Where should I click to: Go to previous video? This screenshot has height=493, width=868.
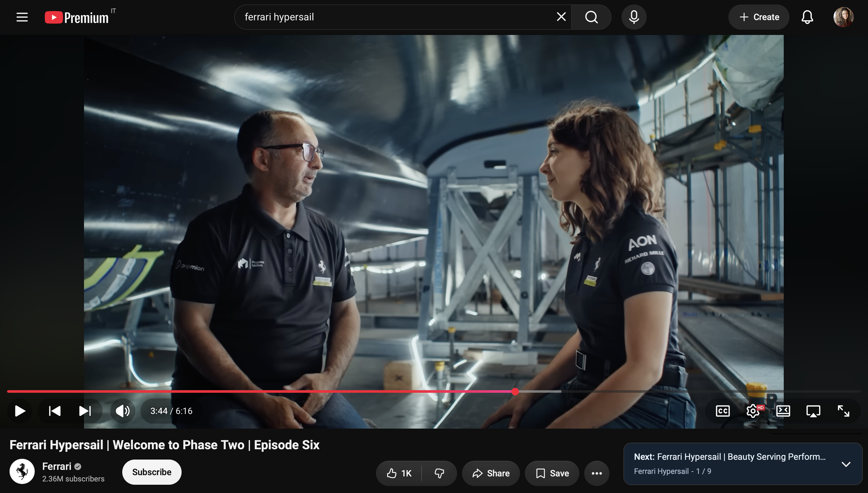pyautogui.click(x=55, y=411)
